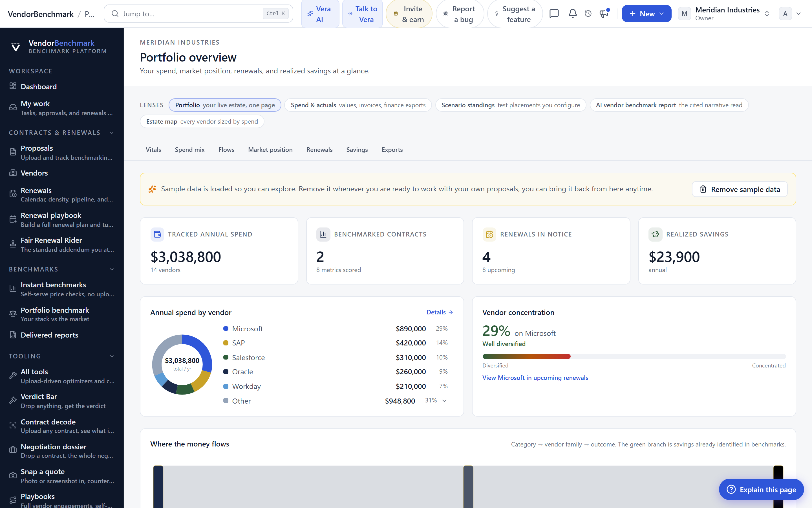Click the Contract decode scan icon
Screen dimensions: 812x508
coord(13,426)
